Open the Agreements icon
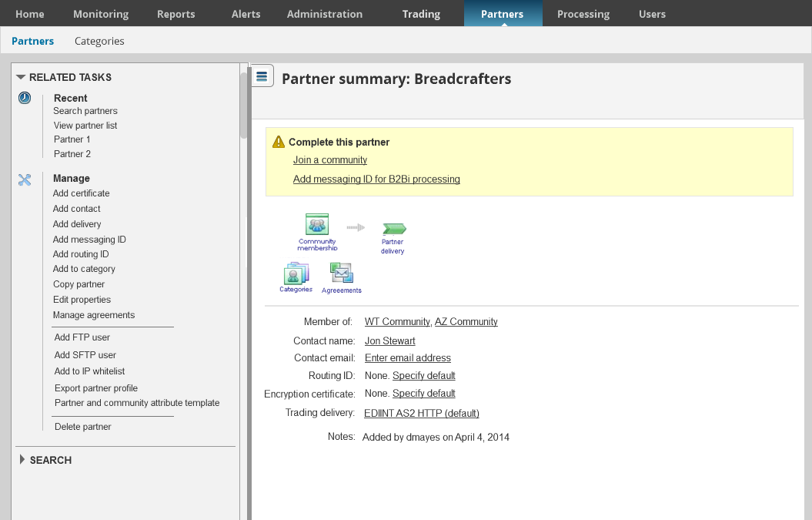812x520 pixels. click(x=341, y=273)
